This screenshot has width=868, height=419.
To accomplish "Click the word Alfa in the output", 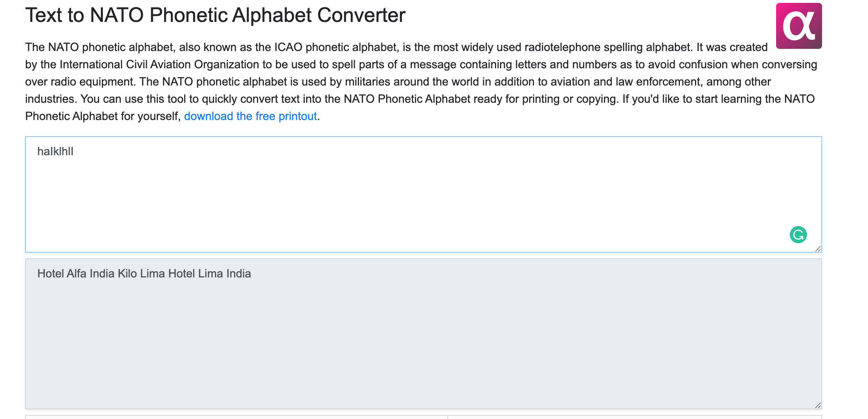I will [x=76, y=273].
